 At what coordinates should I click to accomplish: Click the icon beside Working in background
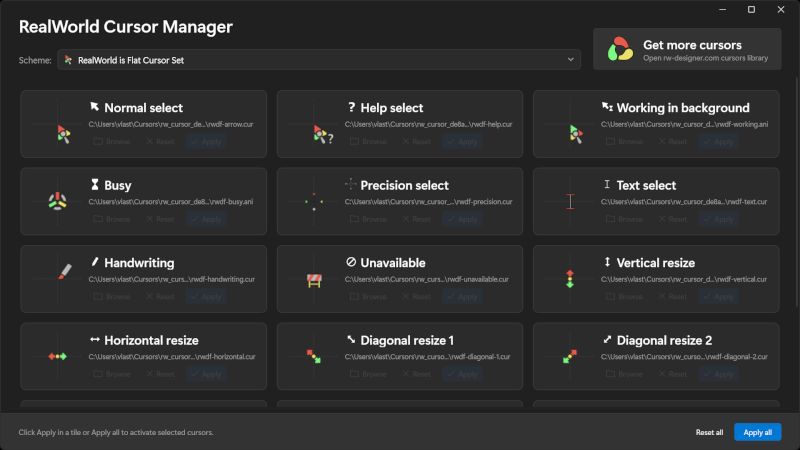607,107
